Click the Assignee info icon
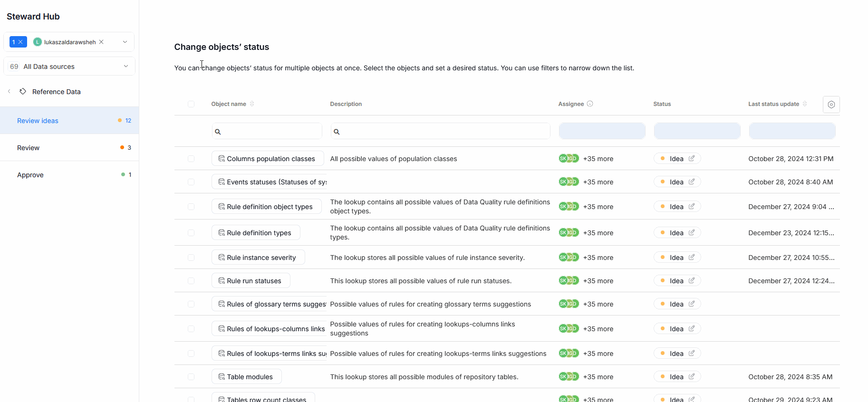The height and width of the screenshot is (402, 868). (590, 104)
